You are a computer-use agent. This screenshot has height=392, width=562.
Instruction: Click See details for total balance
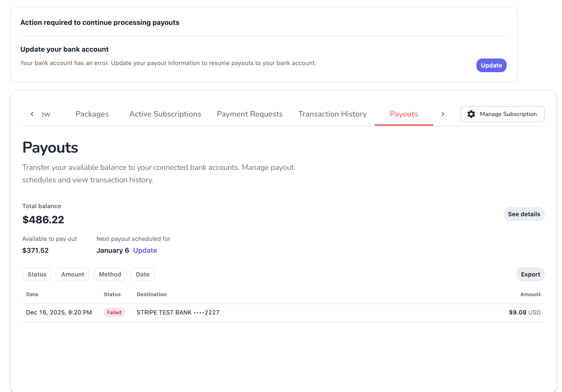[x=524, y=214]
